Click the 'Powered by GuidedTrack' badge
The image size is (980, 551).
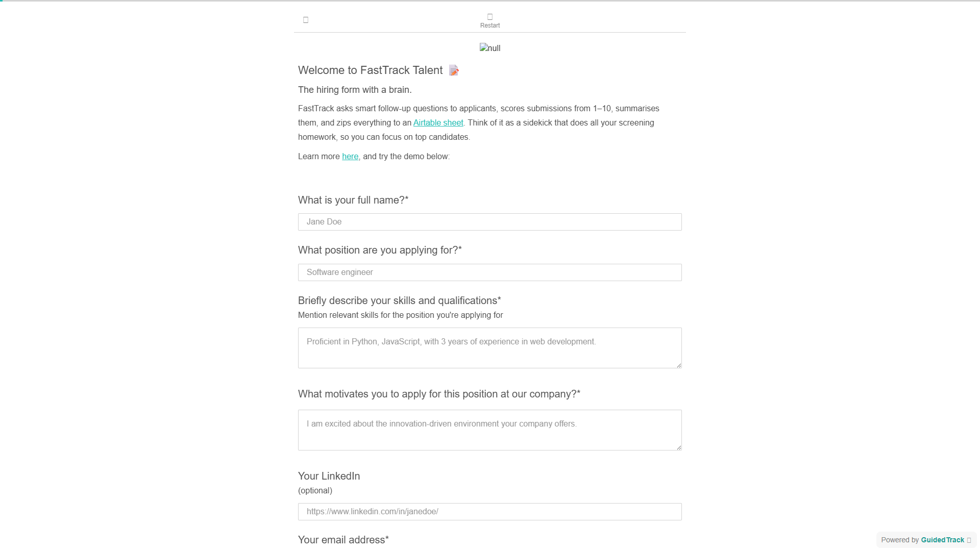click(926, 540)
